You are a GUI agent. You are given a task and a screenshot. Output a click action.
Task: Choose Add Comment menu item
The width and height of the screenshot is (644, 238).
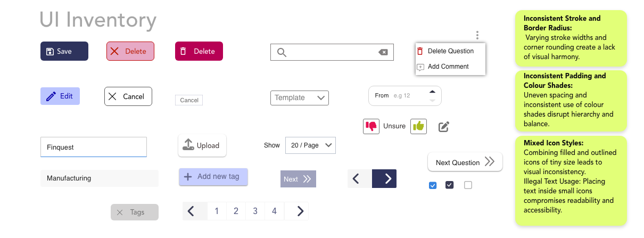(x=448, y=67)
